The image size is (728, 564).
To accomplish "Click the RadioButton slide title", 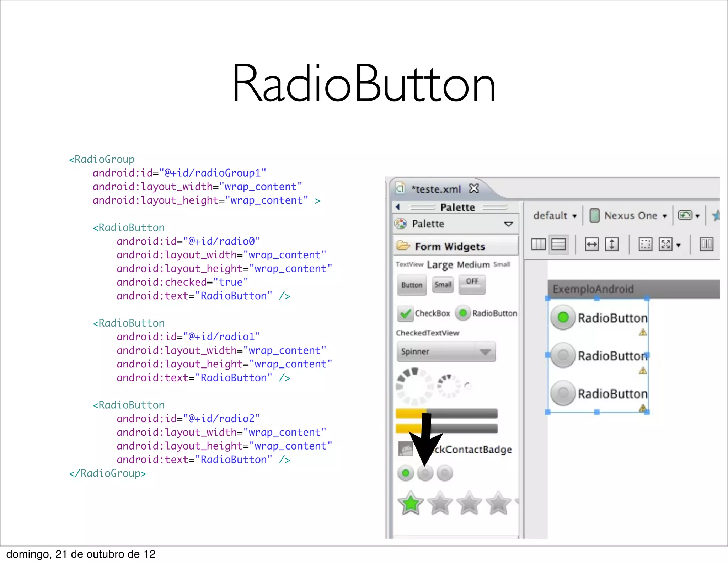I will tap(364, 84).
